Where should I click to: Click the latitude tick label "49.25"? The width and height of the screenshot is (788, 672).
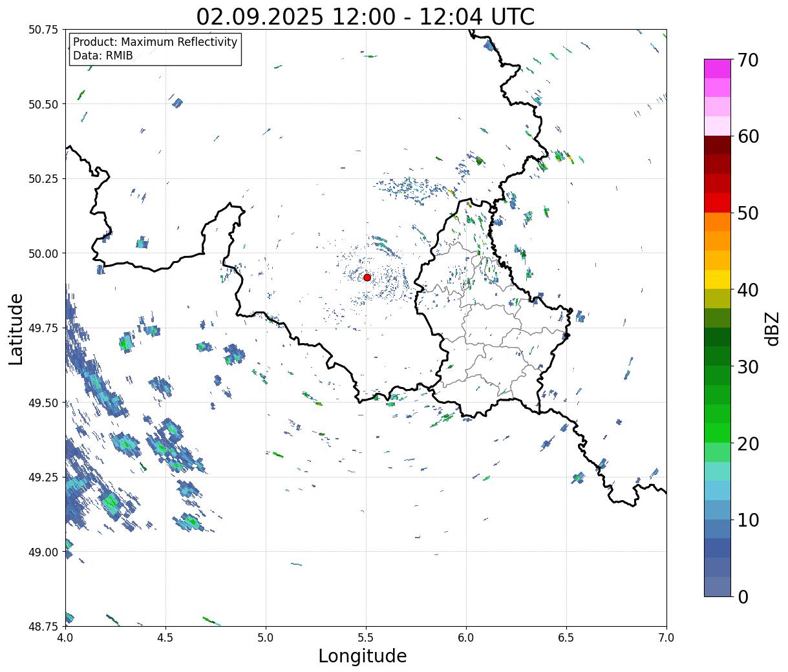tap(43, 478)
